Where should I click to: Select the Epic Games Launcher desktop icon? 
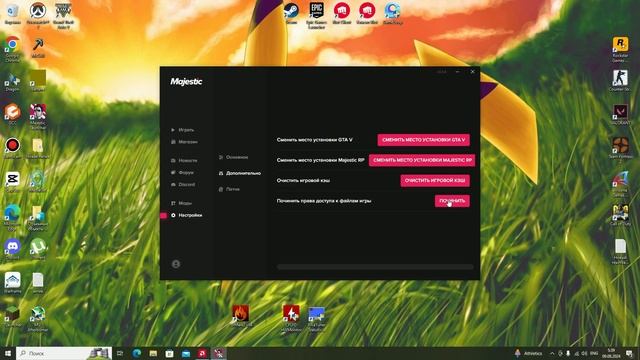pyautogui.click(x=316, y=15)
